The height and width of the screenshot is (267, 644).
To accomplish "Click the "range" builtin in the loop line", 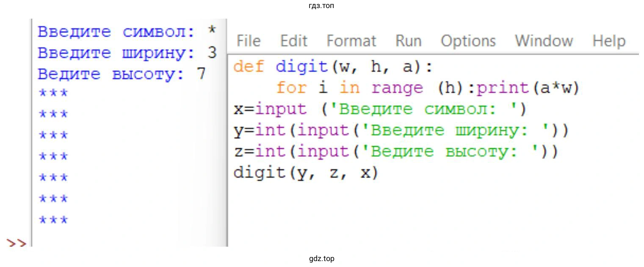I will (397, 88).
